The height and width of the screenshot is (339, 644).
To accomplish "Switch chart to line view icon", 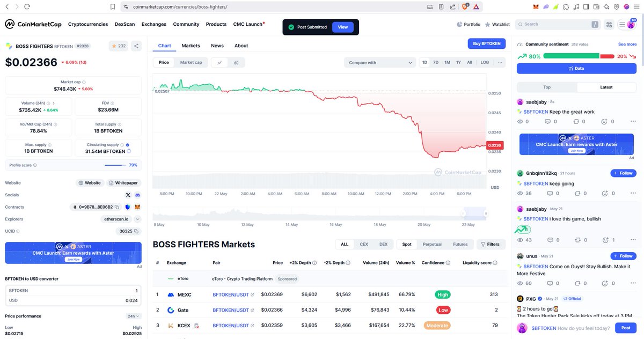I will click(x=219, y=63).
